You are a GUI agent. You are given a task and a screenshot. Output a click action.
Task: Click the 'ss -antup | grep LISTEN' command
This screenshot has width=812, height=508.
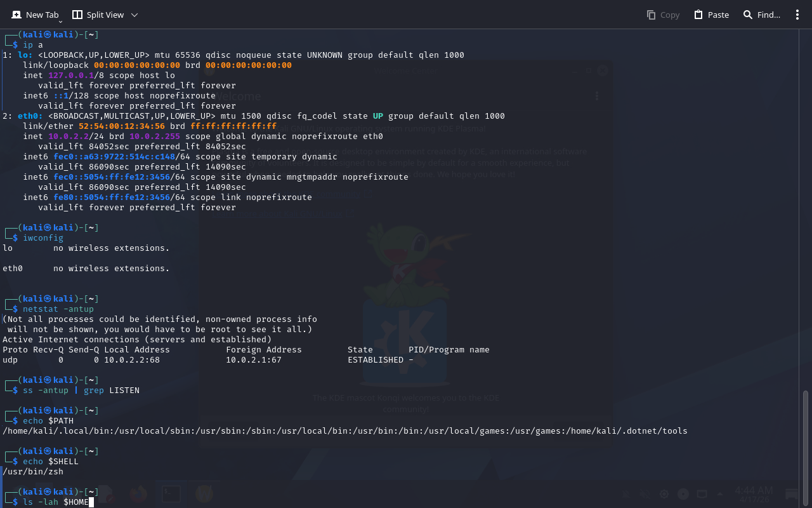tap(81, 391)
